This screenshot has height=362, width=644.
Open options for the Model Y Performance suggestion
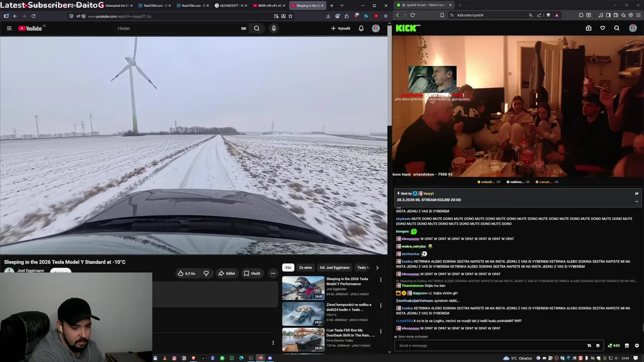380,280
